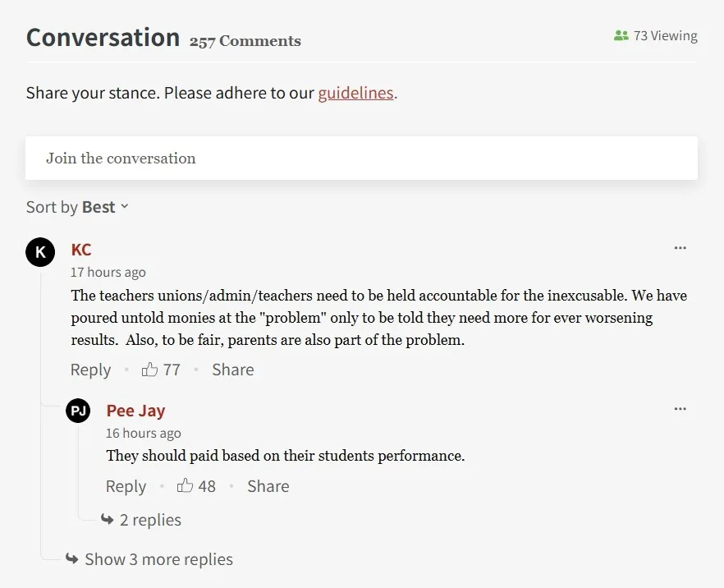
Task: Reply to KC's comment
Action: [90, 370]
